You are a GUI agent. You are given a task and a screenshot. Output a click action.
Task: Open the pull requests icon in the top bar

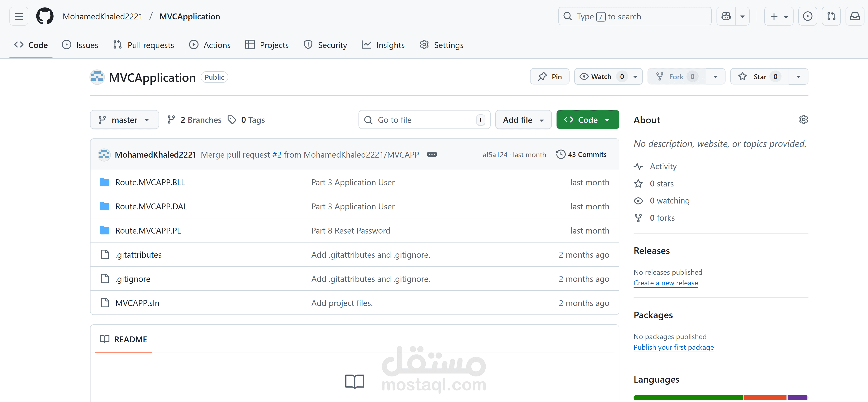(831, 16)
